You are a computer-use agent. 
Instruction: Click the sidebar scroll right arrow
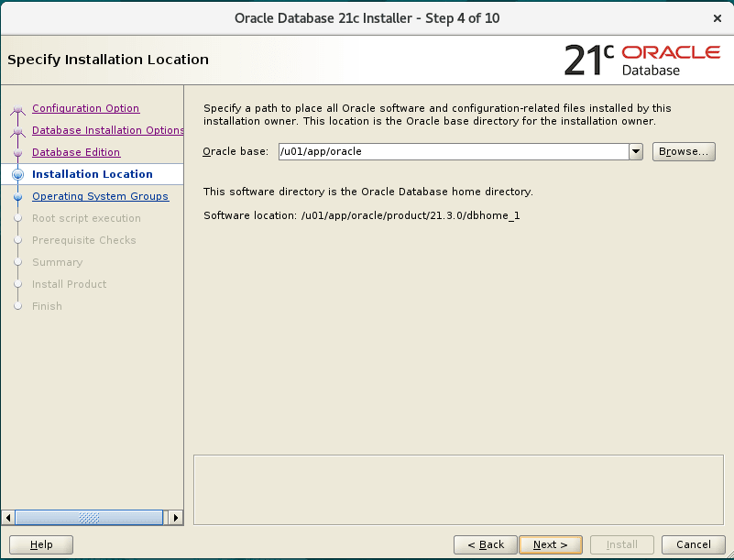tap(176, 518)
